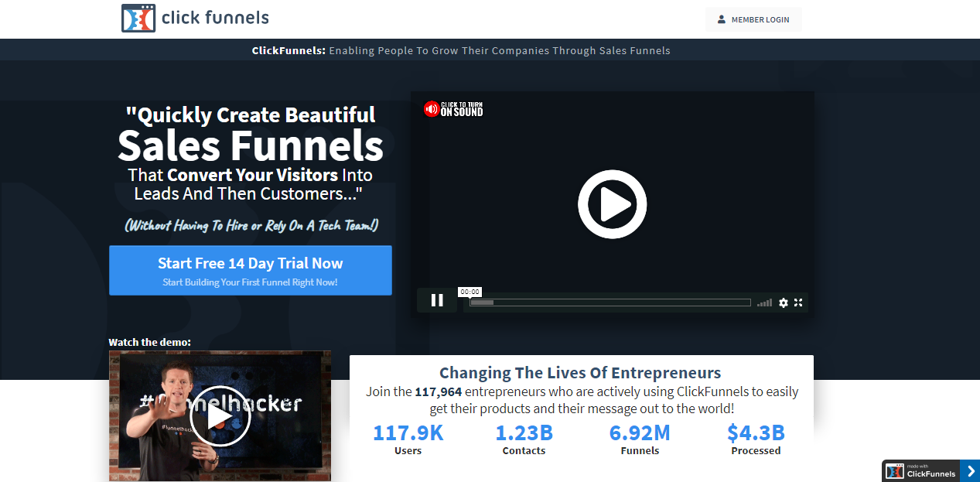980x482 pixels.
Task: Click the 00:00 video time indicator
Action: pos(470,292)
